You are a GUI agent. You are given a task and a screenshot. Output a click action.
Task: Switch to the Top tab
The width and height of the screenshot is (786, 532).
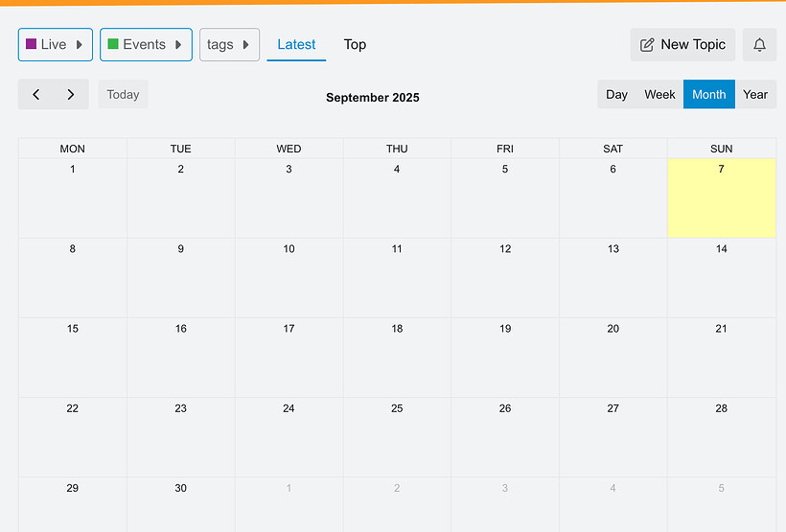[x=355, y=45]
